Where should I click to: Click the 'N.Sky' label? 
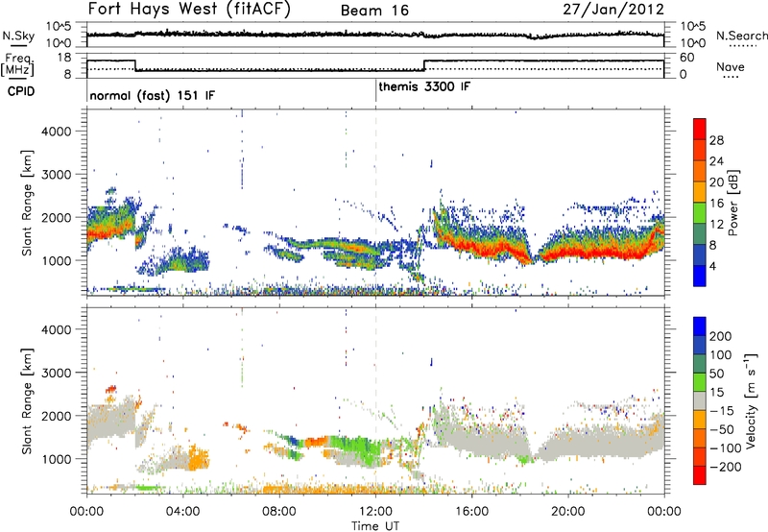pos(18,36)
